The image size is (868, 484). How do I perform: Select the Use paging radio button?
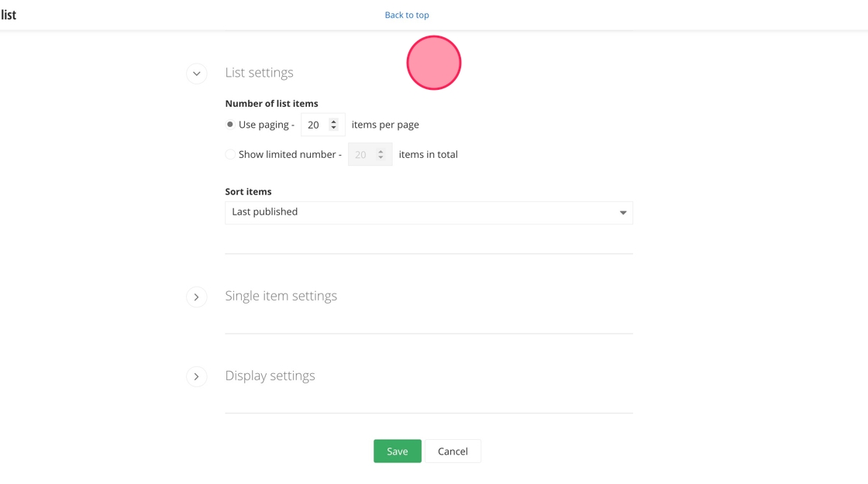click(x=230, y=125)
